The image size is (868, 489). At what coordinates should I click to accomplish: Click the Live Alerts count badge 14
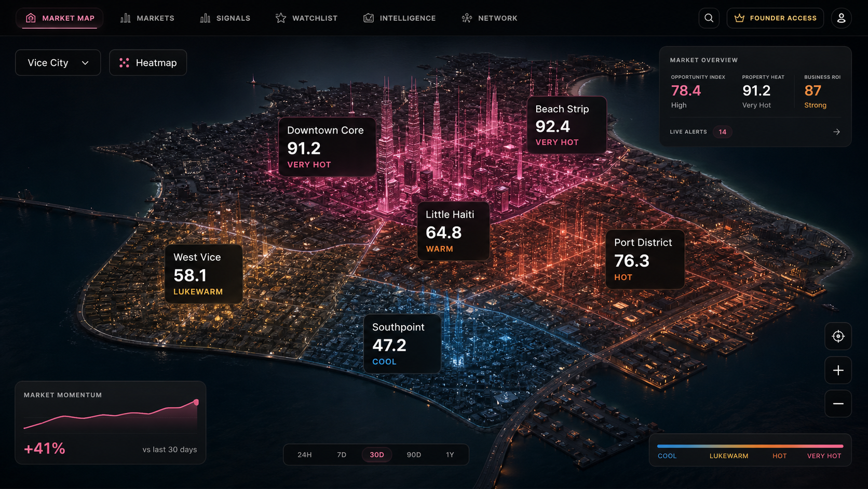pyautogui.click(x=722, y=132)
